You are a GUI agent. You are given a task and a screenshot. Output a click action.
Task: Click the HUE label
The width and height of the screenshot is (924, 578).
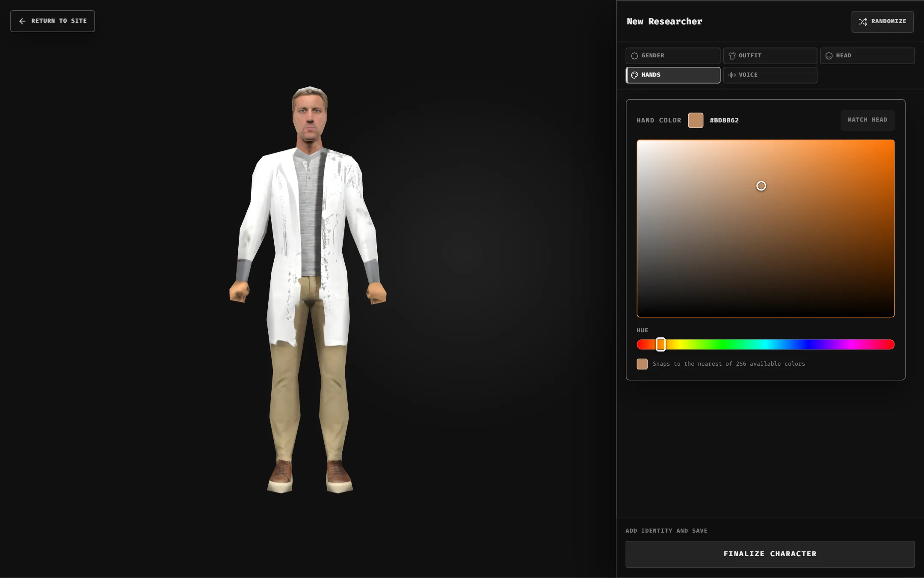[642, 330]
